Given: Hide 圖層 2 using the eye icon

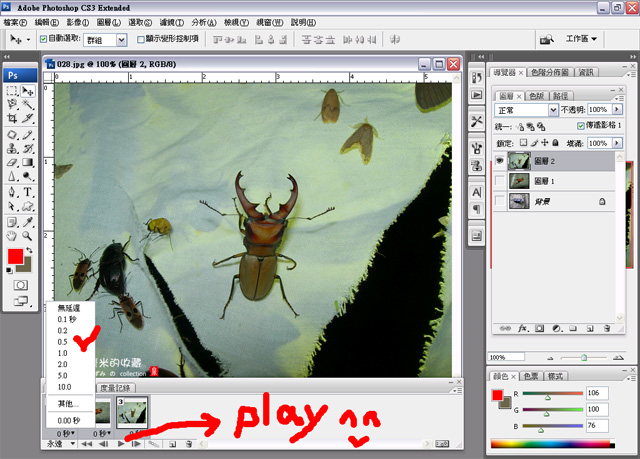Looking at the screenshot, I should click(x=501, y=161).
